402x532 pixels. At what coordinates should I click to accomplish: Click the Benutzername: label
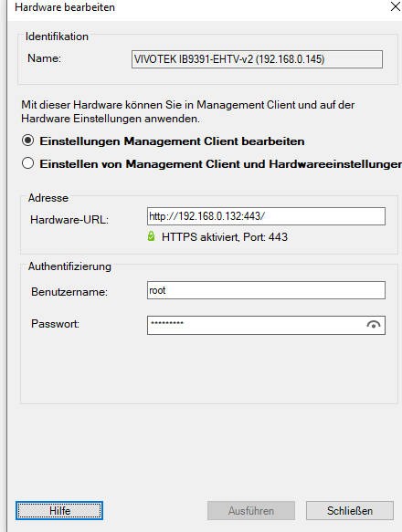[x=69, y=292]
